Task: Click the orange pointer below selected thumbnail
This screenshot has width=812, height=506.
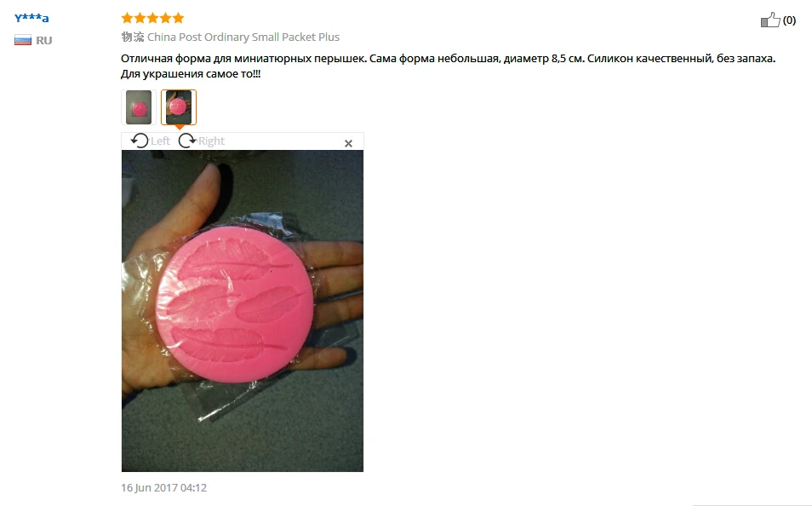Action: (x=179, y=128)
